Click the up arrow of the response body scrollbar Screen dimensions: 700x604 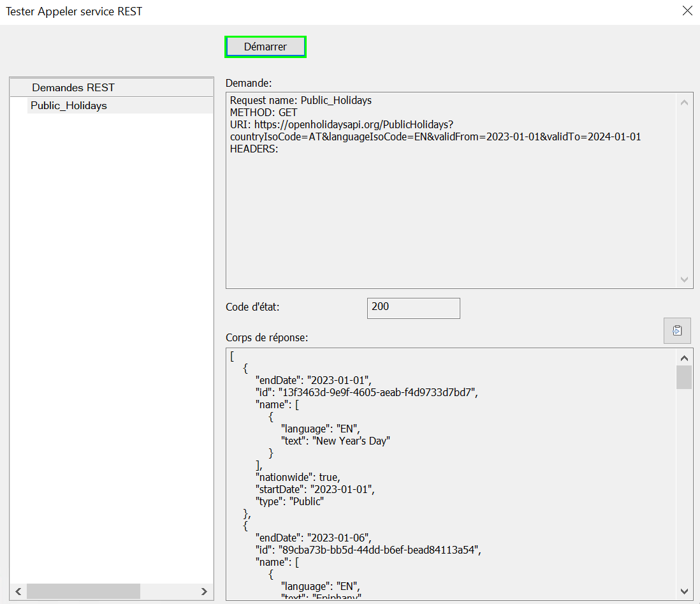[684, 358]
